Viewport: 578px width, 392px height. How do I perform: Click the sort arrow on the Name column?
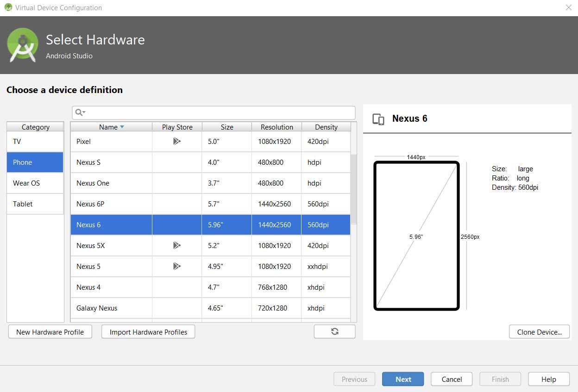122,126
